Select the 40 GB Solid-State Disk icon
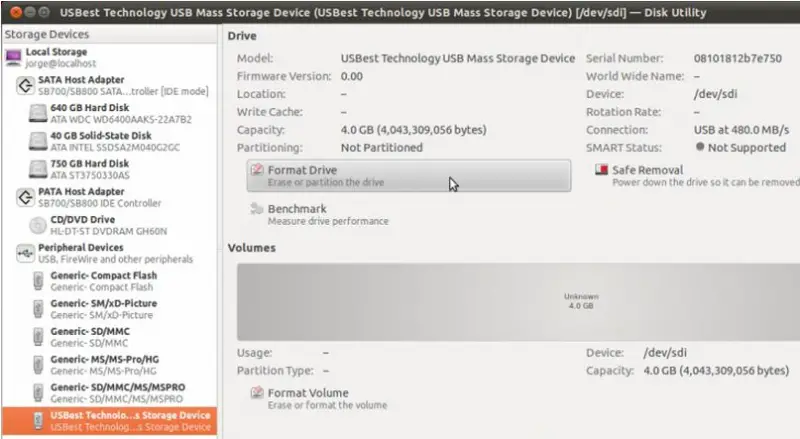Viewport: 800px width, 439px height. [38, 141]
